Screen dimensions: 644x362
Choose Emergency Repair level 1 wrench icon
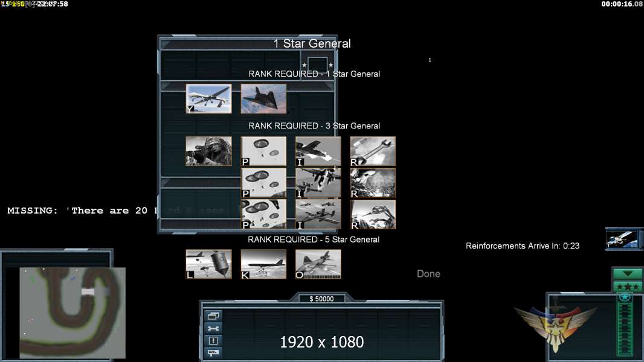pyautogui.click(x=373, y=151)
